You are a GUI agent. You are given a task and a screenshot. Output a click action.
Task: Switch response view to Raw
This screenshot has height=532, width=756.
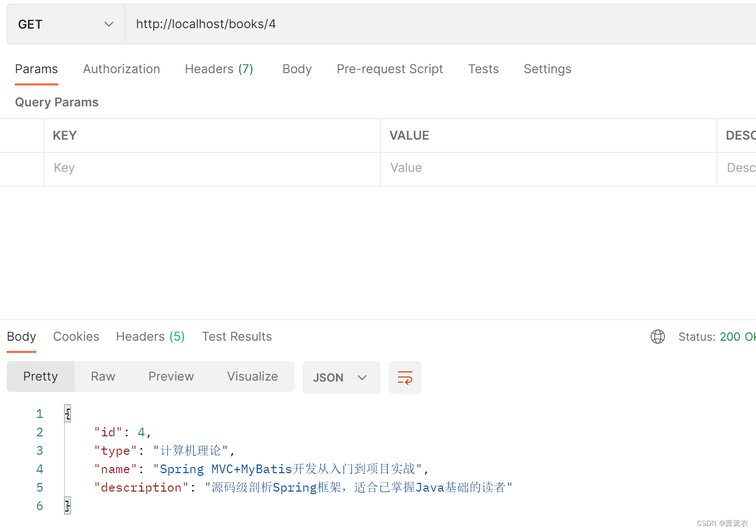102,376
